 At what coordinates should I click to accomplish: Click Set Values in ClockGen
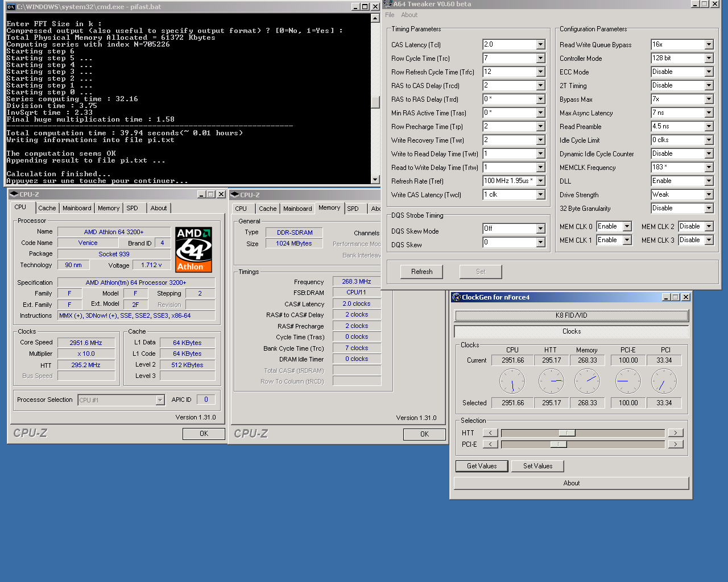tap(537, 466)
